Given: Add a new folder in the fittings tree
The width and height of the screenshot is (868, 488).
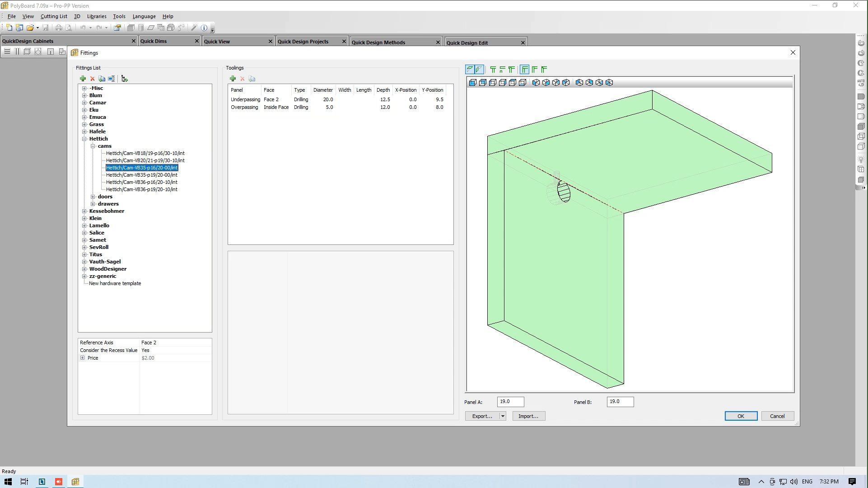Looking at the screenshot, I should (x=125, y=79).
